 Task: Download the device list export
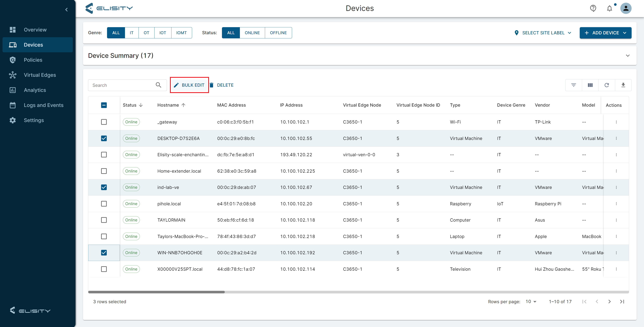pos(623,85)
